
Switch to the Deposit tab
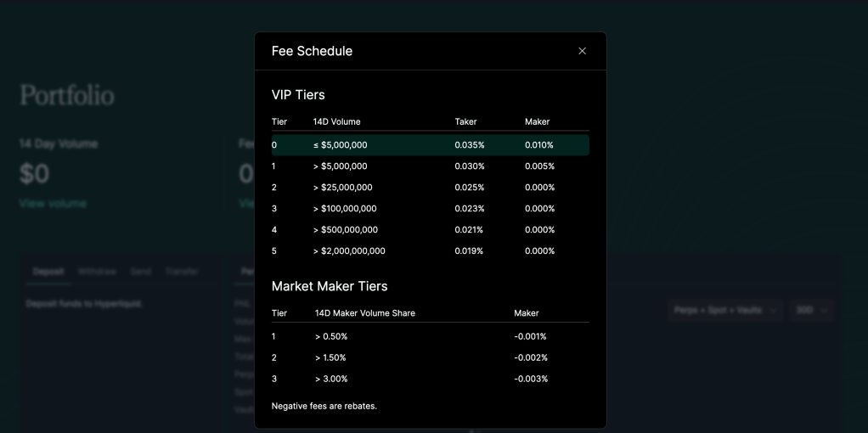click(x=48, y=272)
